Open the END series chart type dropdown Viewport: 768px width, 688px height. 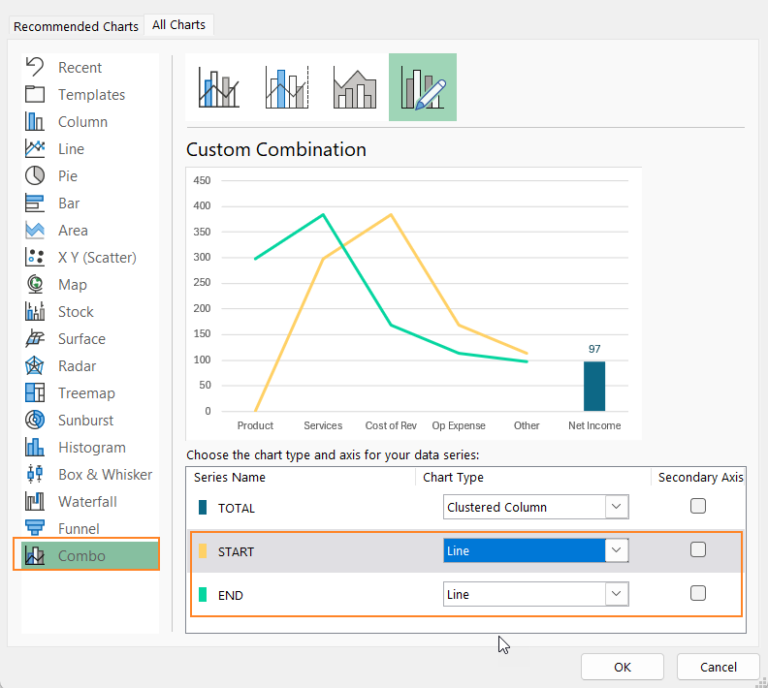click(617, 595)
